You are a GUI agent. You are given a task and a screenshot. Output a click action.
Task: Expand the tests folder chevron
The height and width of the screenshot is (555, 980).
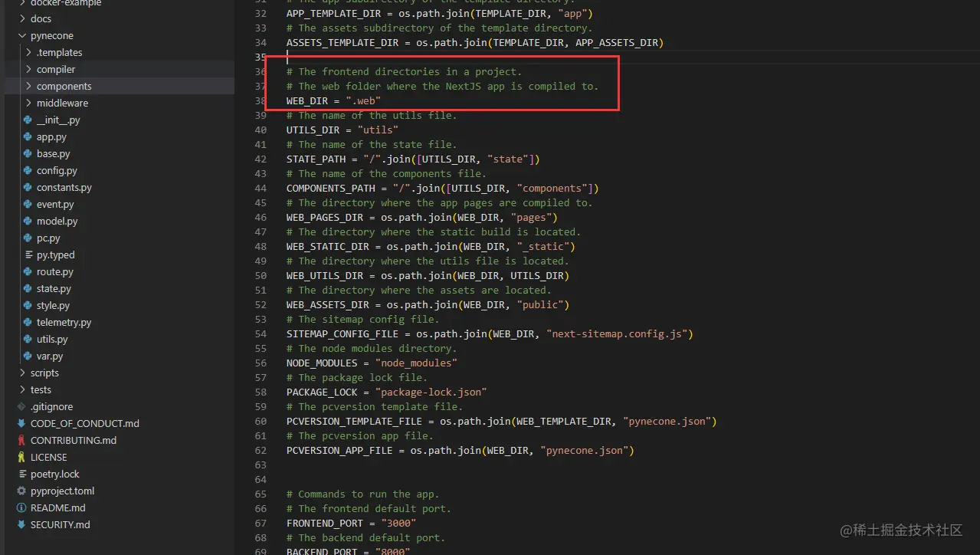pyautogui.click(x=22, y=390)
